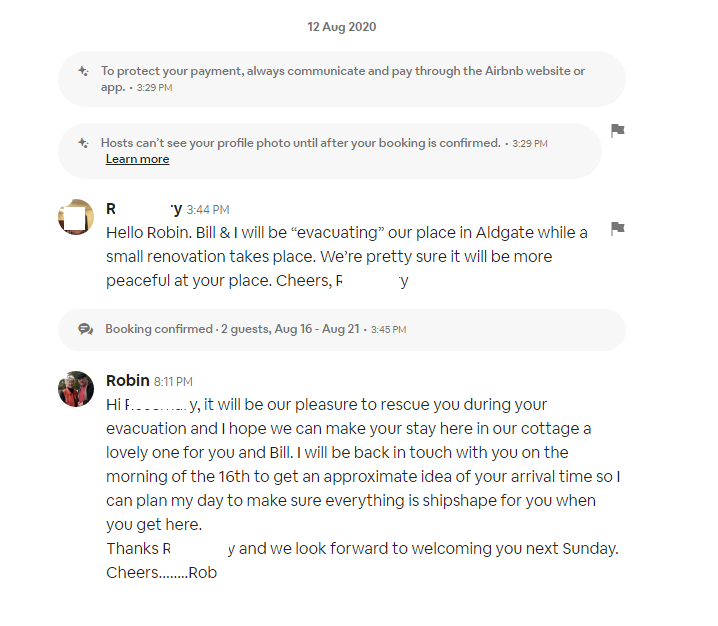
Task: Open the "Learn more" link
Action: [x=137, y=159]
